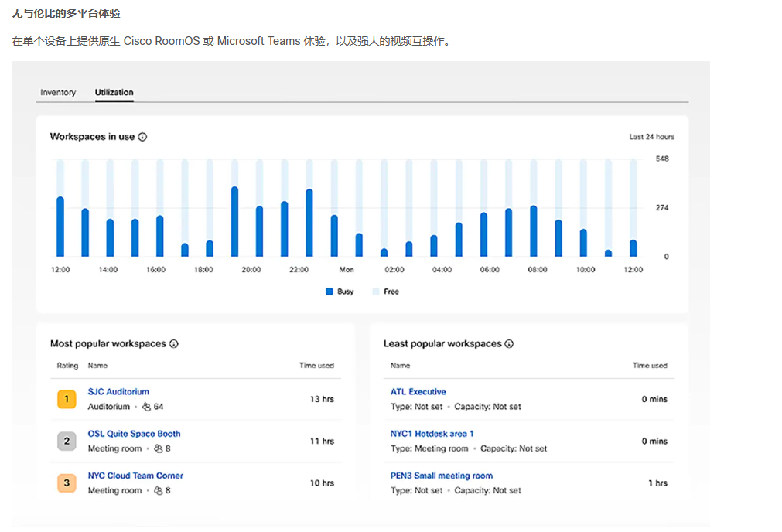Click info icon beside Workspaces in use
The width and height of the screenshot is (782, 532).
[x=142, y=137]
